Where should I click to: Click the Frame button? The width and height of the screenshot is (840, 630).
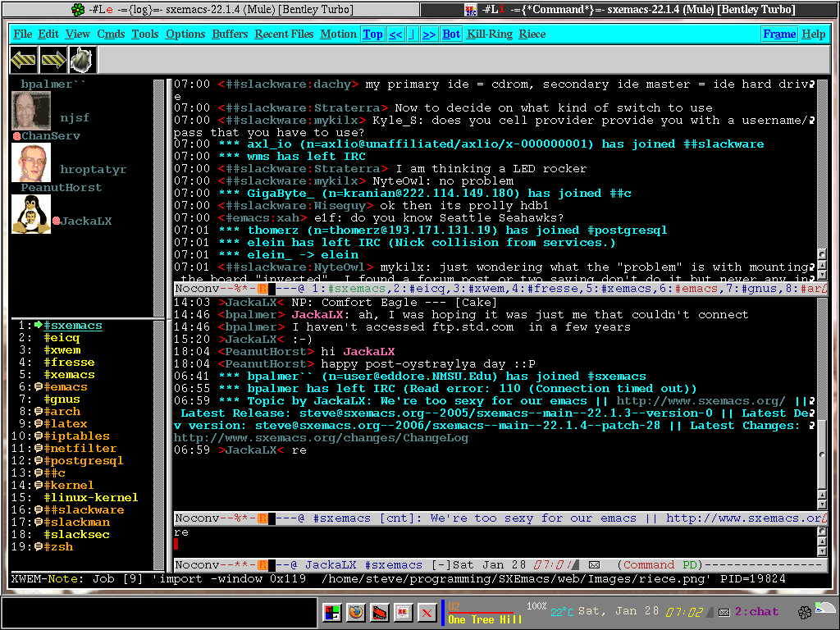click(779, 34)
